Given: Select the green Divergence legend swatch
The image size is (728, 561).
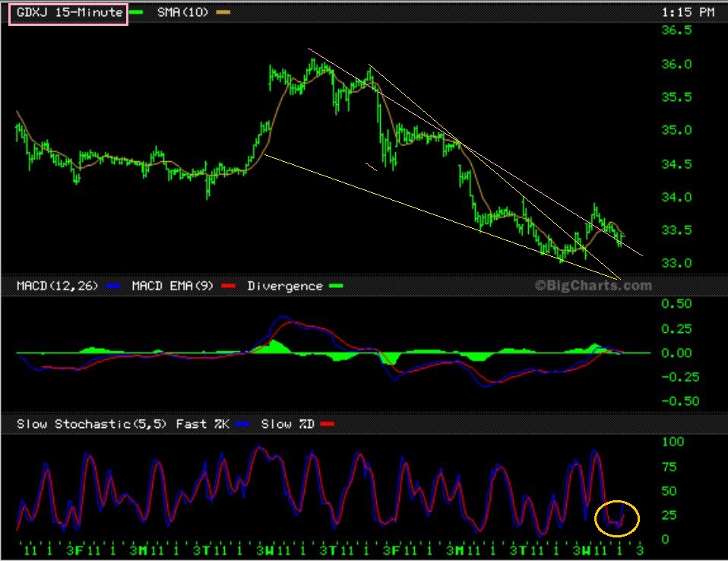Looking at the screenshot, I should [x=334, y=287].
